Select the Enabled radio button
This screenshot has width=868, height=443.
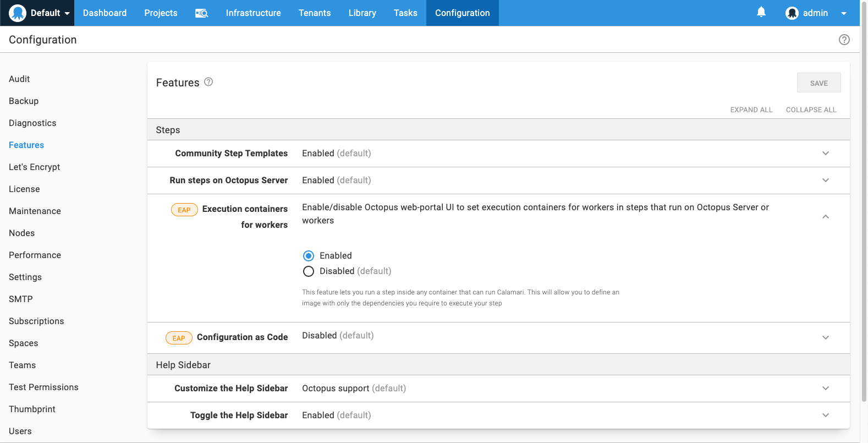(309, 256)
